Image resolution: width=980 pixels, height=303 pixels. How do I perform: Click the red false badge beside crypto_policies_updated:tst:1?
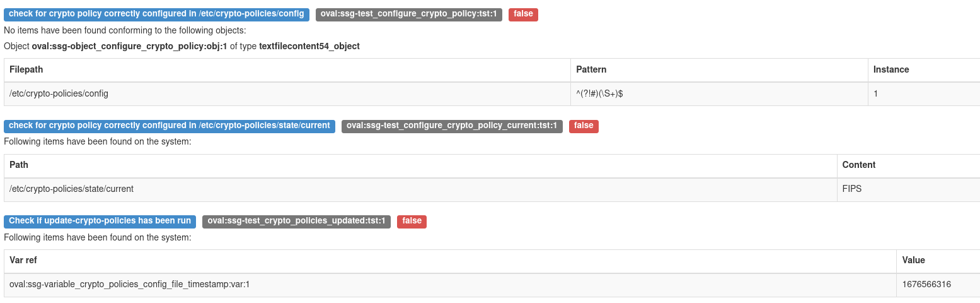[412, 221]
